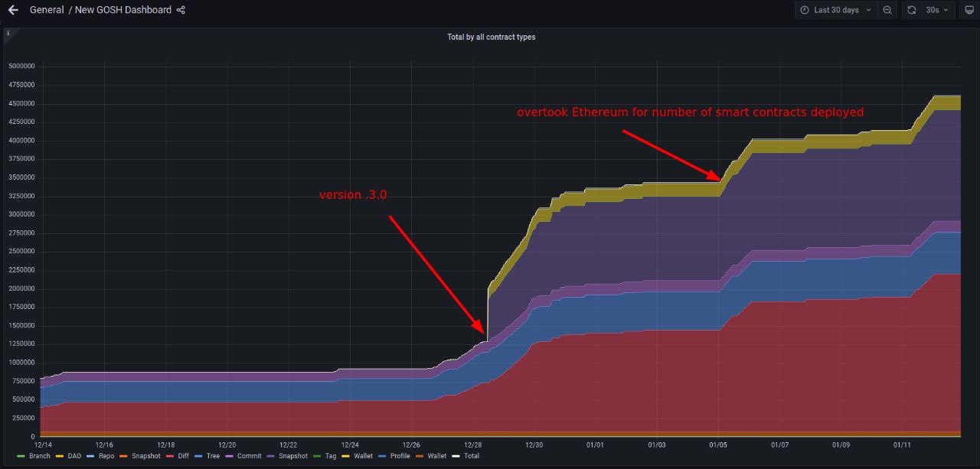Click the share dashboard icon
The width and height of the screenshot is (980, 469).
point(181,10)
